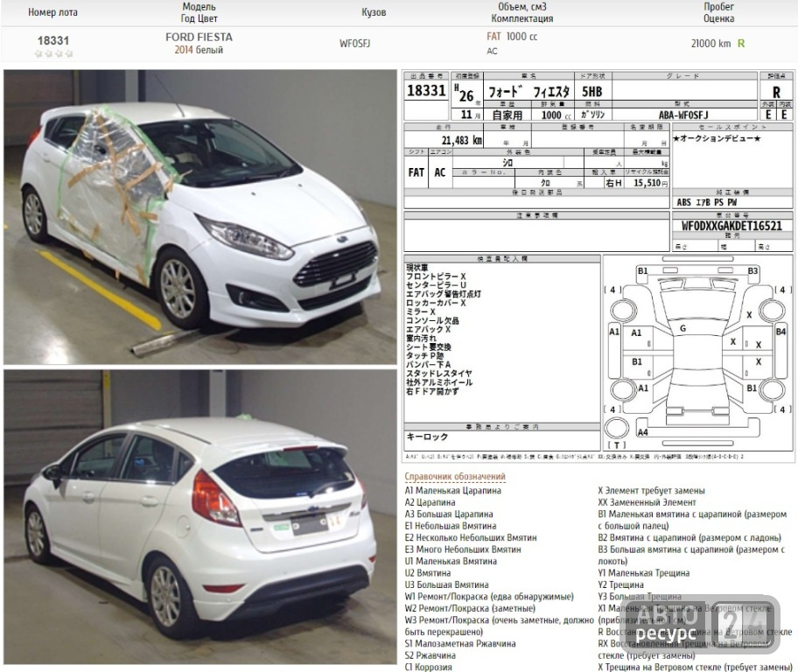The width and height of the screenshot is (798, 672).
Task: Click legend entry E1 Небольшая Вмятина
Action: [451, 526]
